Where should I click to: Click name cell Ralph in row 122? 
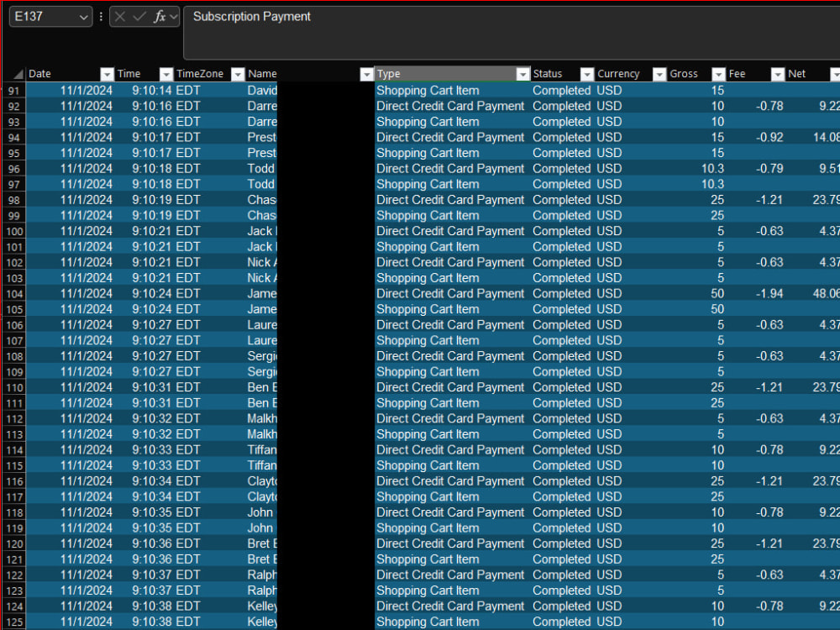262,575
